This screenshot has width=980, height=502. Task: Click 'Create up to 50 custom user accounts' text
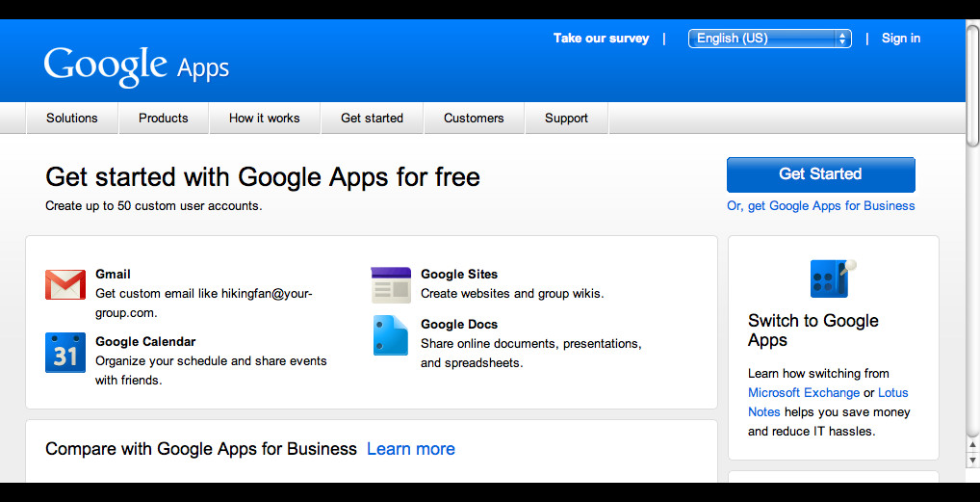coord(154,206)
